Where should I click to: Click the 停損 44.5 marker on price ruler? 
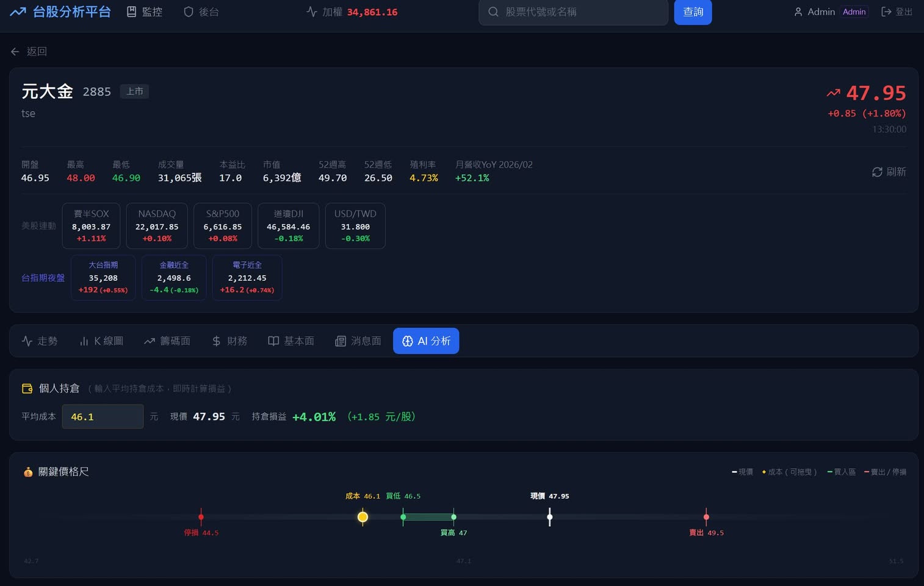click(201, 517)
